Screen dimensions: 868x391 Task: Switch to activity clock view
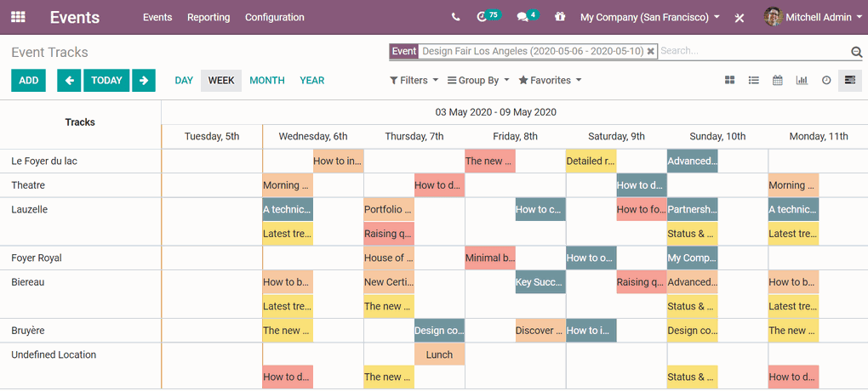point(825,81)
